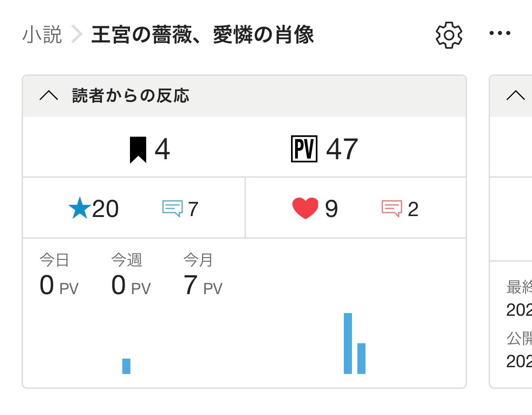Click the red heart icon

tap(305, 209)
